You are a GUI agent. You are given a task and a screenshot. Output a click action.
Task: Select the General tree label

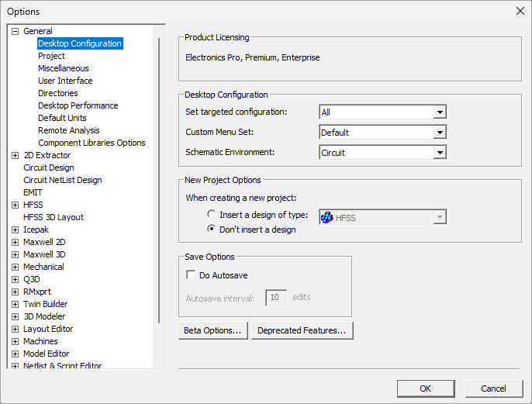pos(38,31)
